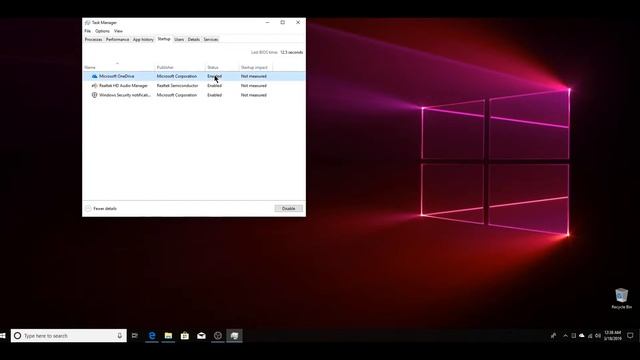Launch Microsoft Edge from the taskbar
Viewport: 640px width, 360px height.
pos(152,336)
